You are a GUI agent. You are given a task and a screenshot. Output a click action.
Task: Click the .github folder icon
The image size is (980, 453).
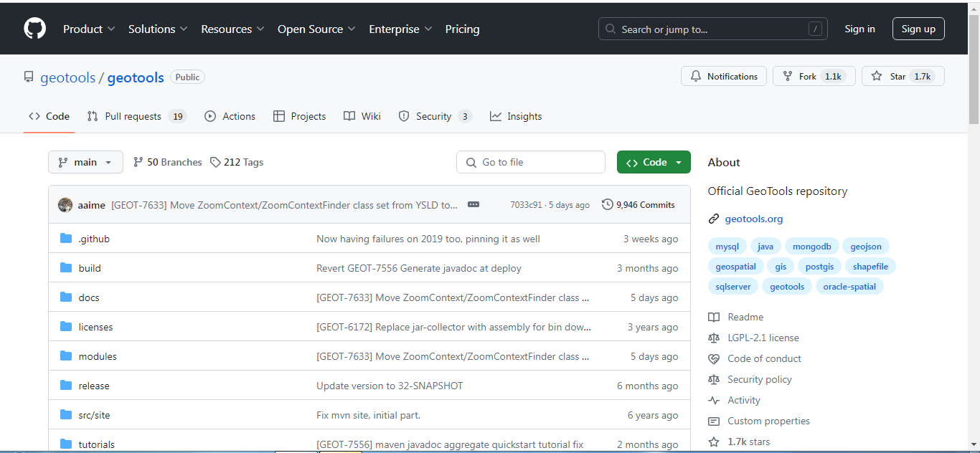pyautogui.click(x=66, y=239)
